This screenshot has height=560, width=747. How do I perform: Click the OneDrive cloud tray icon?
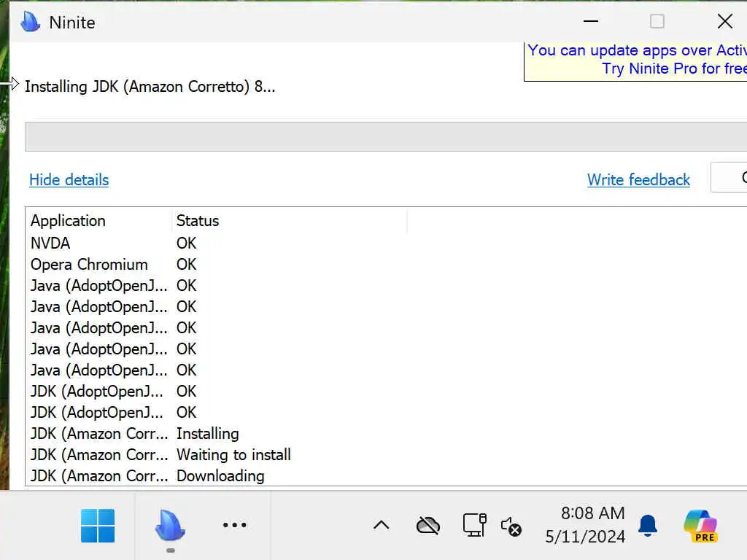(x=428, y=526)
